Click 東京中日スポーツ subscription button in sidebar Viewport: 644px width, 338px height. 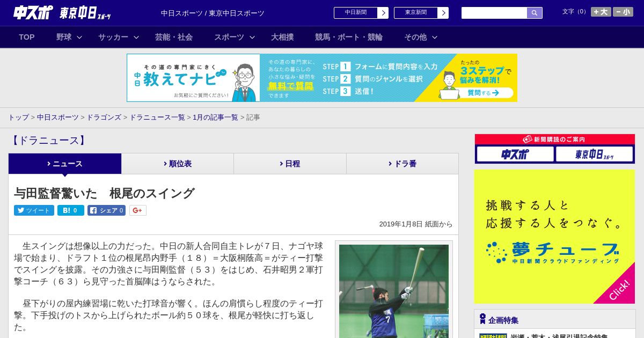594,155
